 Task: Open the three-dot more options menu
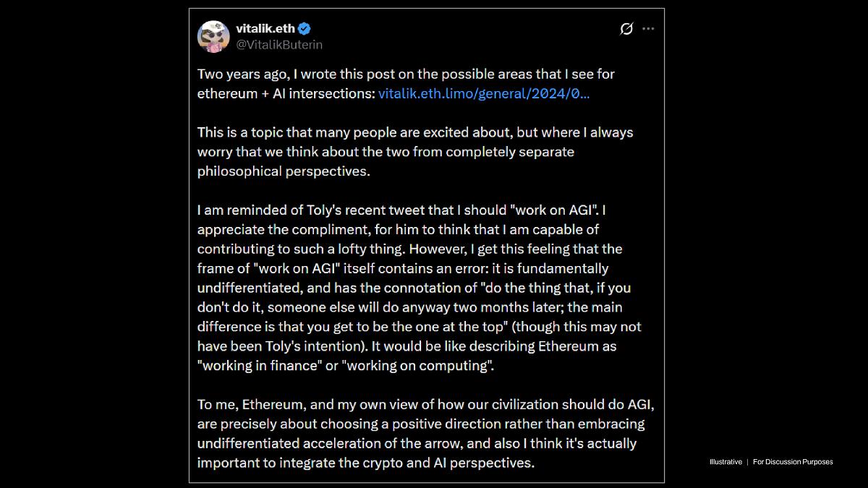coord(648,29)
